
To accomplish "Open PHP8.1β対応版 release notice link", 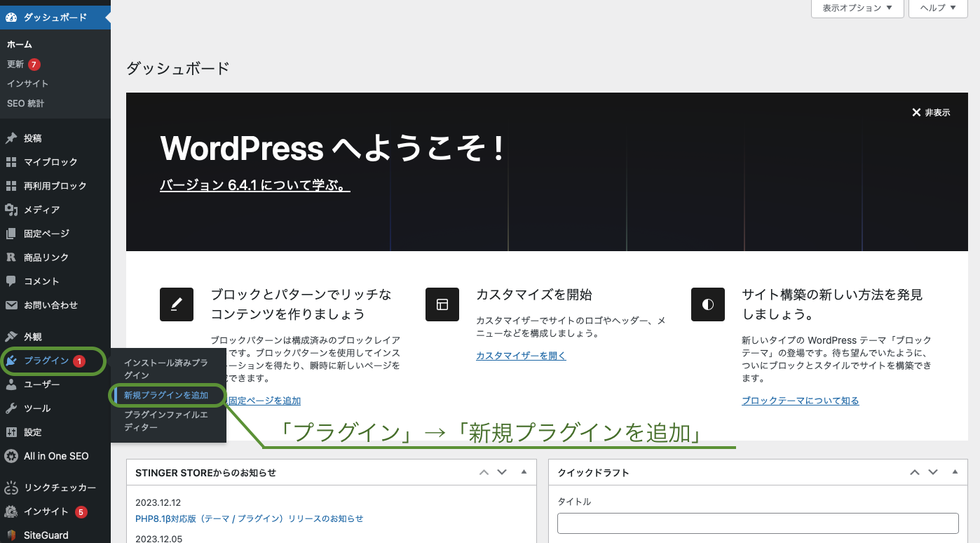I will point(250,518).
